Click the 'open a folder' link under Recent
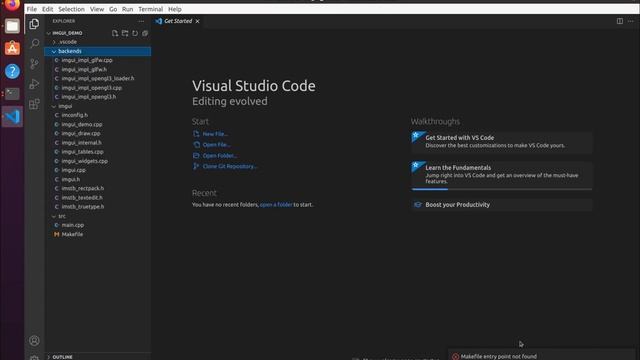The image size is (640, 360). 276,204
